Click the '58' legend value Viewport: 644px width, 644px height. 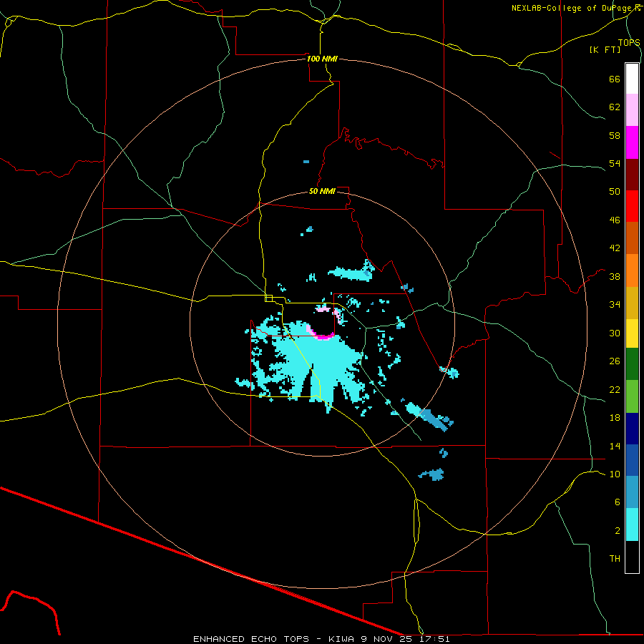(615, 135)
